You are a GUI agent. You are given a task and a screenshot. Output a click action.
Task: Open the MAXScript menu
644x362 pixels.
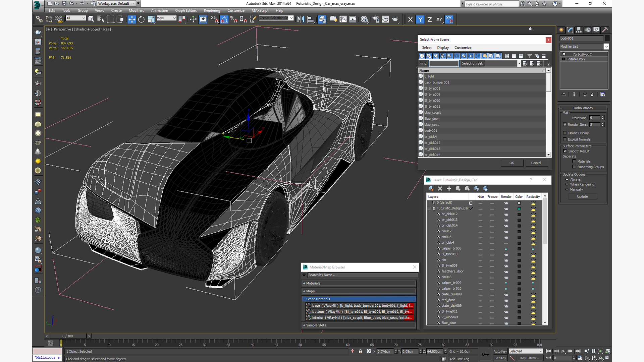[x=260, y=10]
